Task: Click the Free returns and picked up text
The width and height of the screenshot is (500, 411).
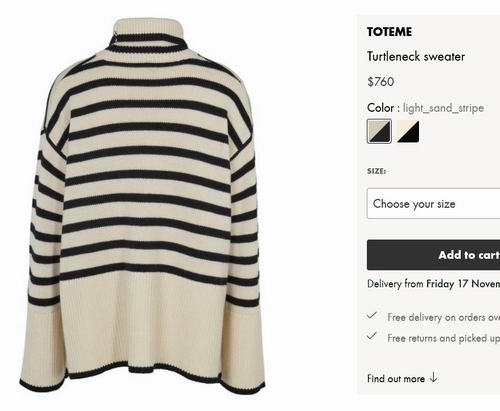Action: 444,338
